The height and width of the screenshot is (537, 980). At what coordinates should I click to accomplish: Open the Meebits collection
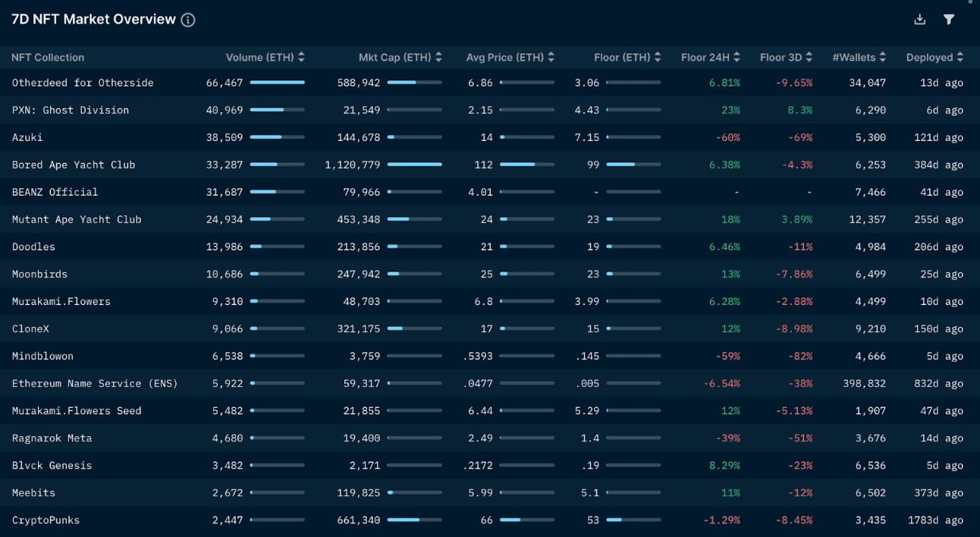[x=33, y=492]
